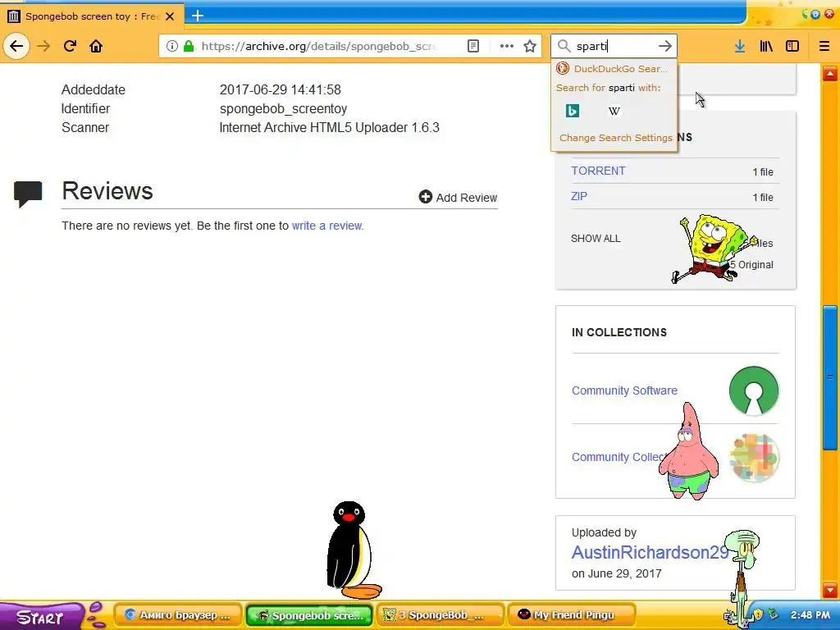840x630 pixels.
Task: Open the Community Software collection link
Action: point(624,390)
